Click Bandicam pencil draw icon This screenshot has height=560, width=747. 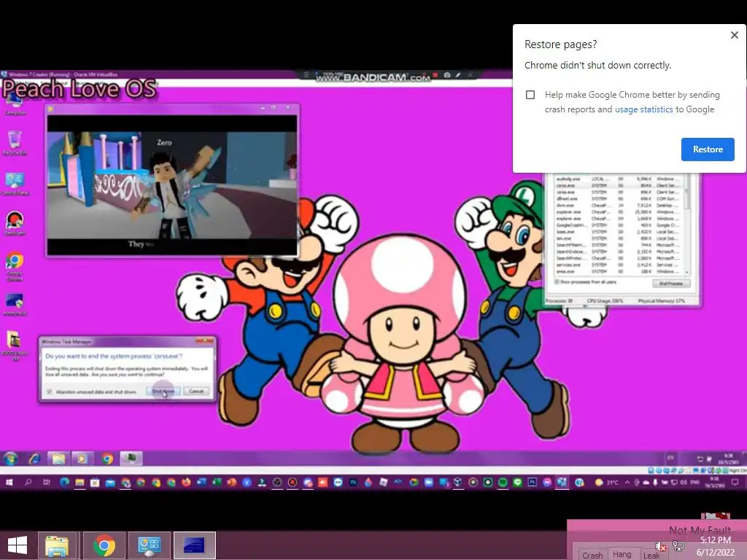click(458, 75)
